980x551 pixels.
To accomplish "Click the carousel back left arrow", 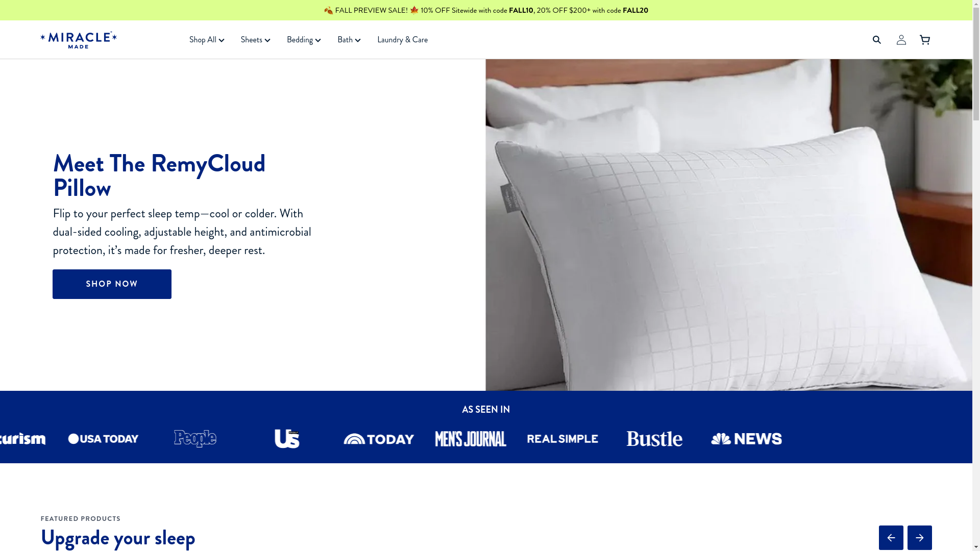I will click(891, 537).
